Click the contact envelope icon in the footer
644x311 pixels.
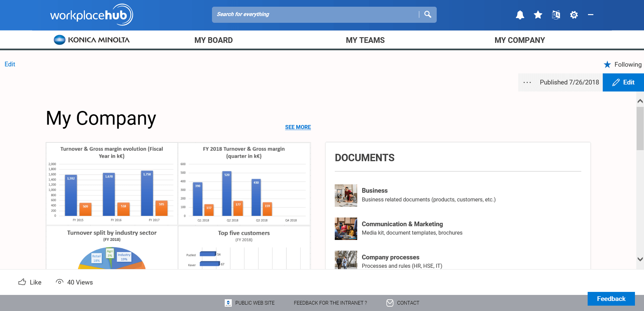[389, 303]
